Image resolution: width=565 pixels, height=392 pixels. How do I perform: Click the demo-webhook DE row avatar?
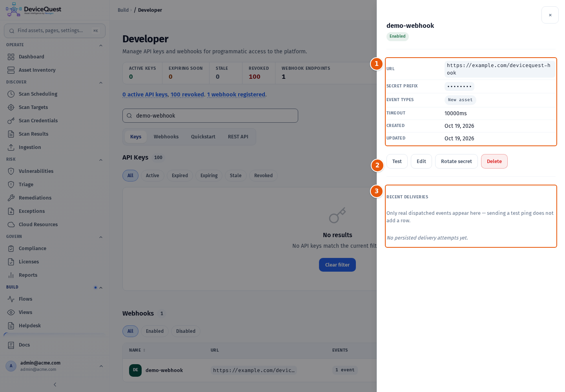(135, 370)
